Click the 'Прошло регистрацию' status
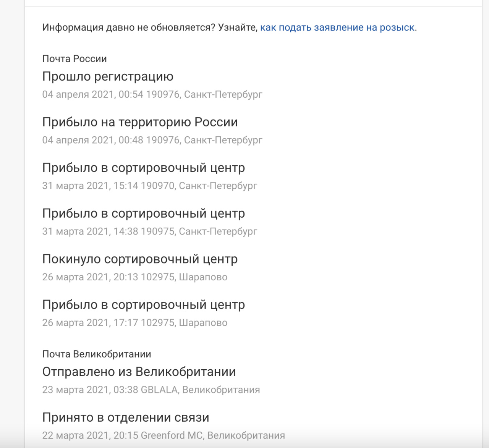The width and height of the screenshot is (489, 448). 108,76
